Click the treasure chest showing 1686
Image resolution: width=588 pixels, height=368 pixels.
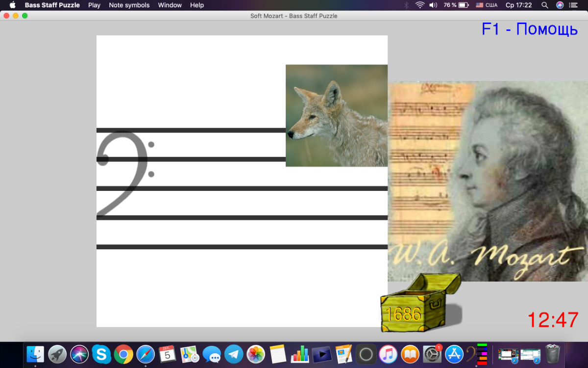pos(421,302)
